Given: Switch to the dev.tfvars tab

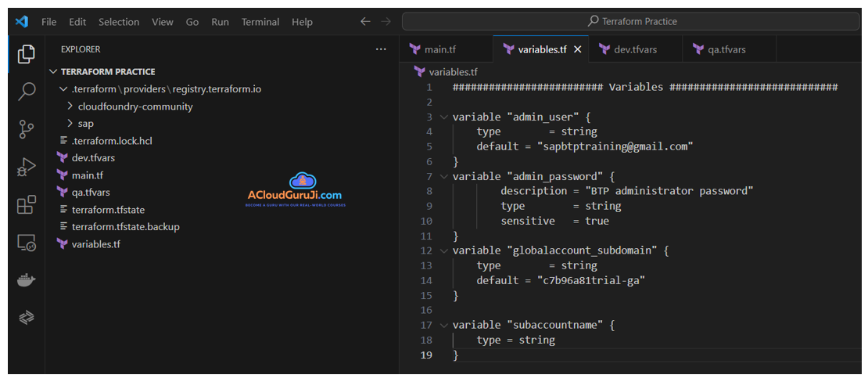Looking at the screenshot, I should (x=634, y=49).
